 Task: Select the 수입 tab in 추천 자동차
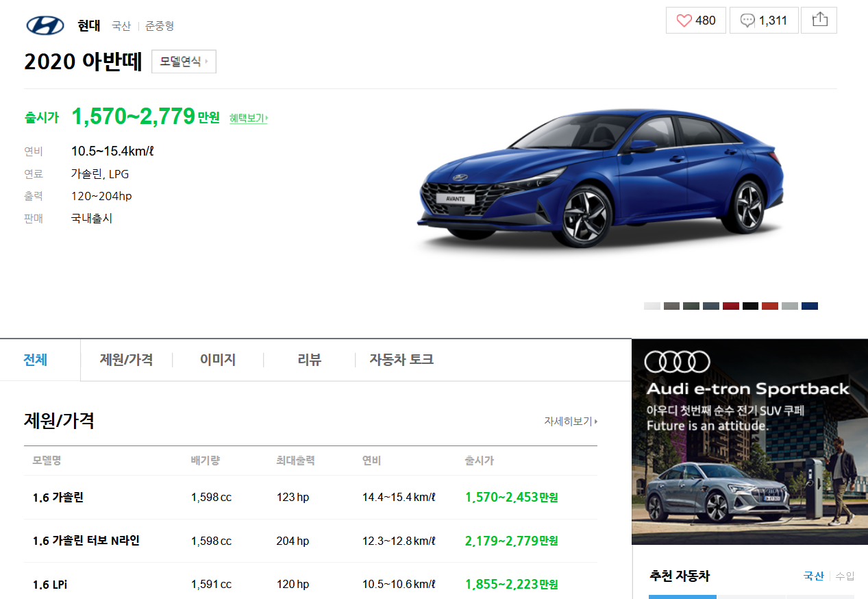pos(845,576)
